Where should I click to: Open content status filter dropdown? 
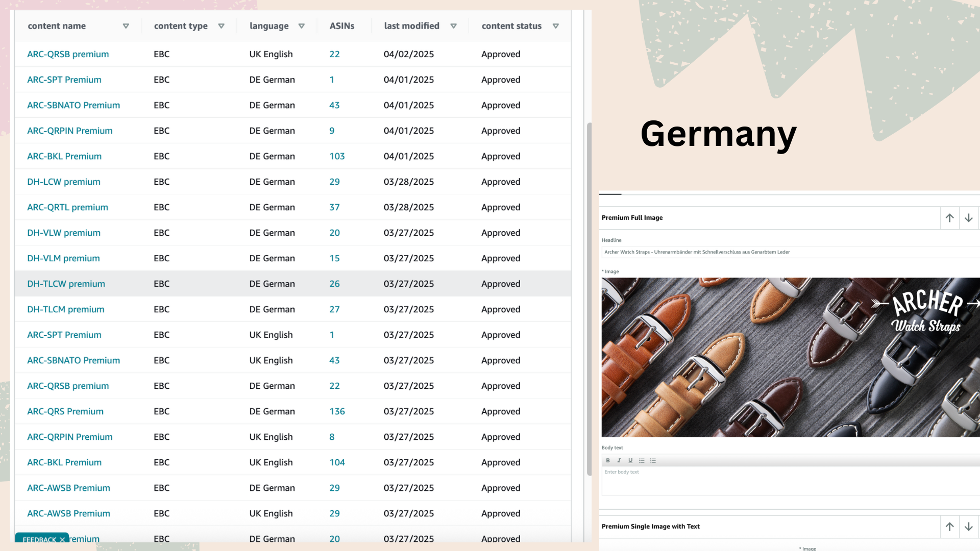[556, 26]
